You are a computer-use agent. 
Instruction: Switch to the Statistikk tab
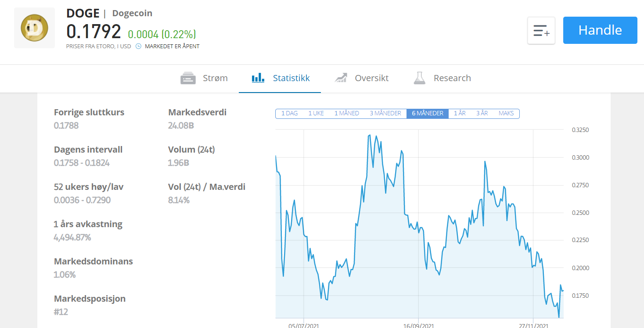280,78
